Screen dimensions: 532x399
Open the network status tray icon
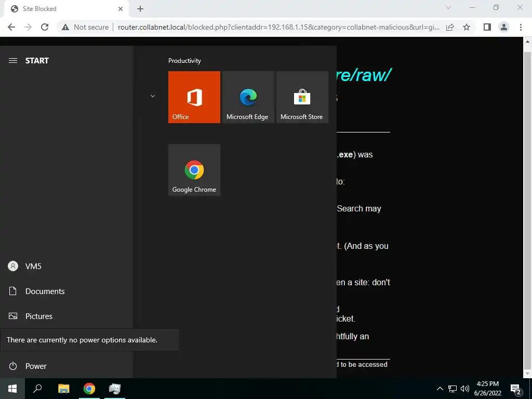(453, 389)
